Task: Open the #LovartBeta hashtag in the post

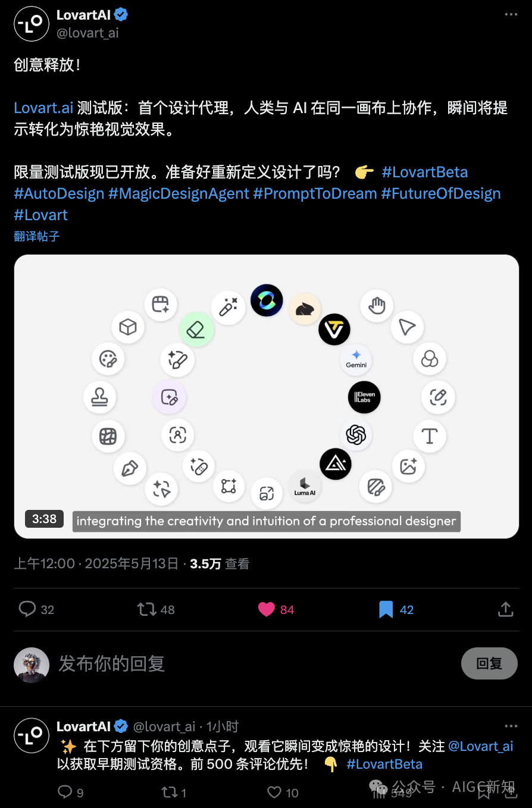Action: [425, 172]
